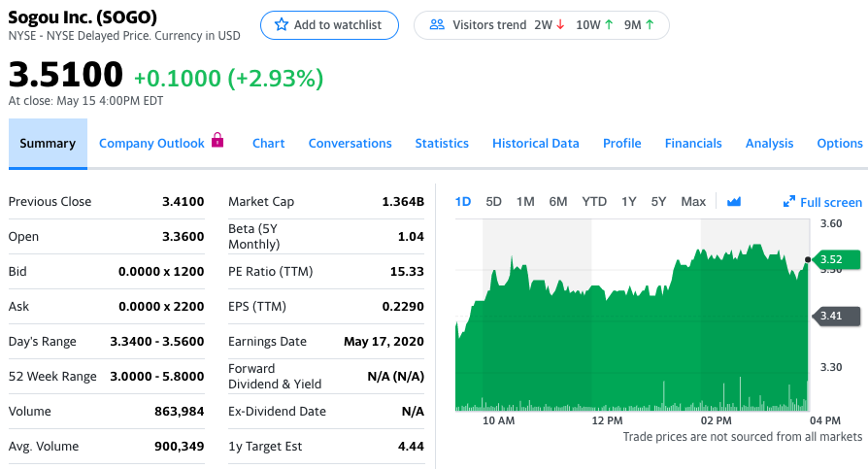Click the 1y Target Est value 4.44
This screenshot has width=868, height=469.
[x=411, y=447]
